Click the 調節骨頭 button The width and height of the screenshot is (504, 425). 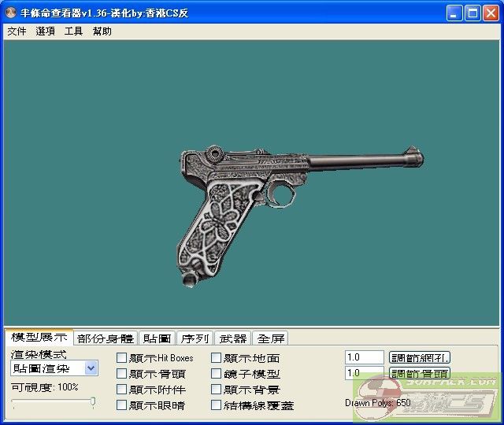(420, 373)
